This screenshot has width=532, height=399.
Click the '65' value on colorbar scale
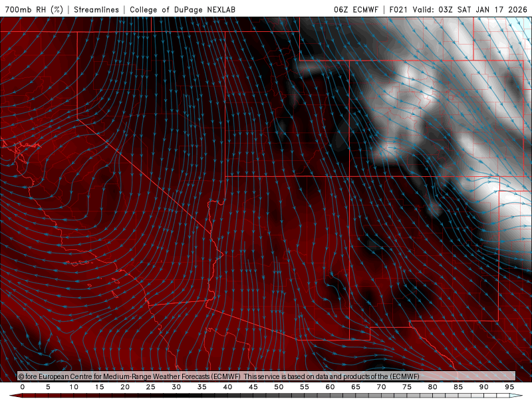(x=356, y=387)
